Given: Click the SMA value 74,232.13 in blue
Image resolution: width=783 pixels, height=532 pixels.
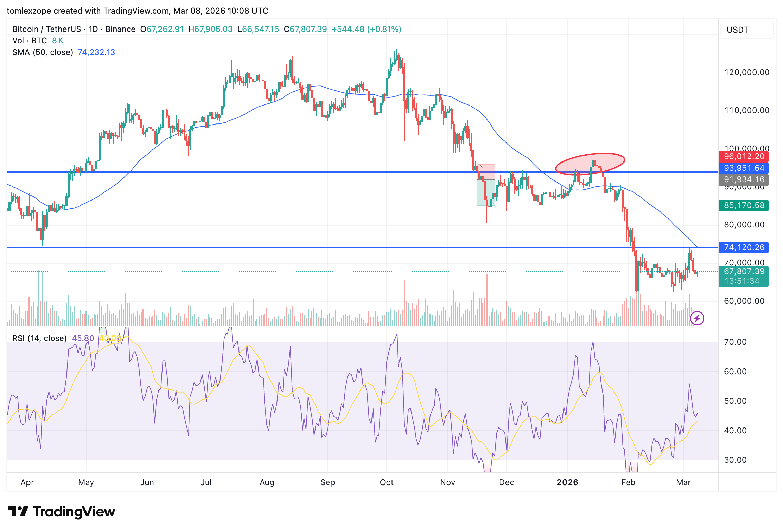Looking at the screenshot, I should [97, 52].
